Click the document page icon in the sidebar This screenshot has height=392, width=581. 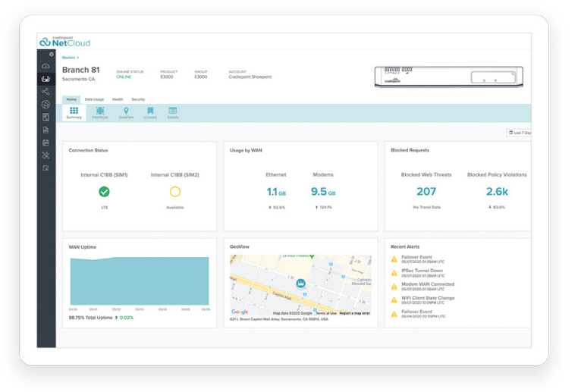pos(46,130)
